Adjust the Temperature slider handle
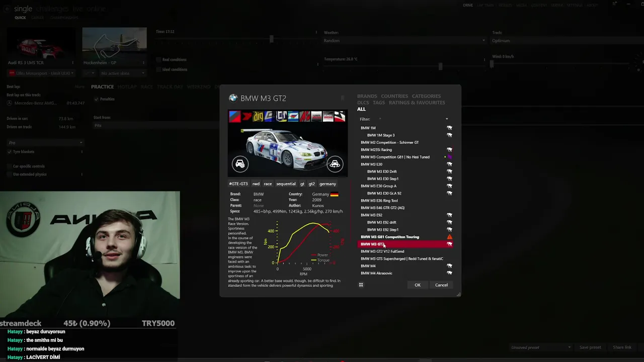644x362 pixels. (440, 66)
